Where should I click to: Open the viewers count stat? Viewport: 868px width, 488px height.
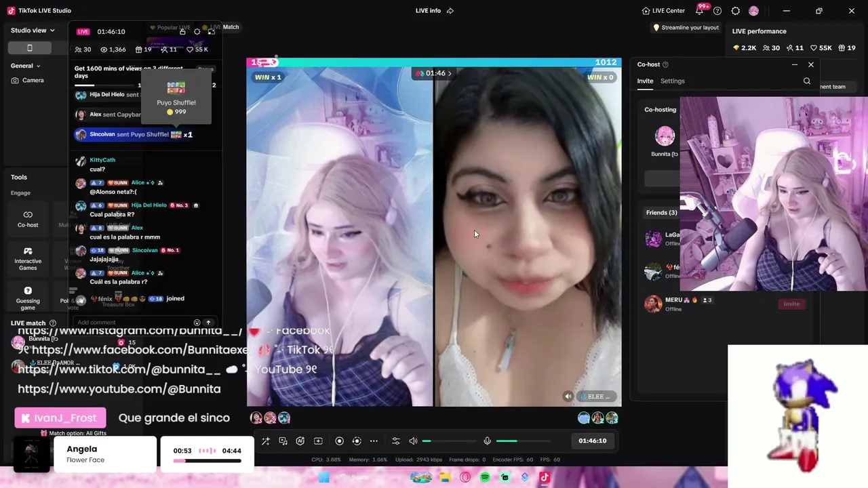[x=83, y=49]
